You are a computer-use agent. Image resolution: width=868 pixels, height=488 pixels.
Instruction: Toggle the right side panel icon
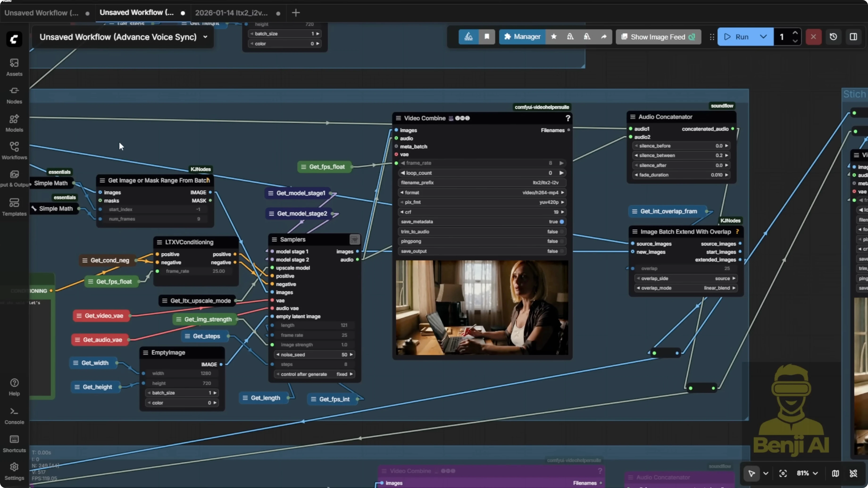[x=853, y=37]
